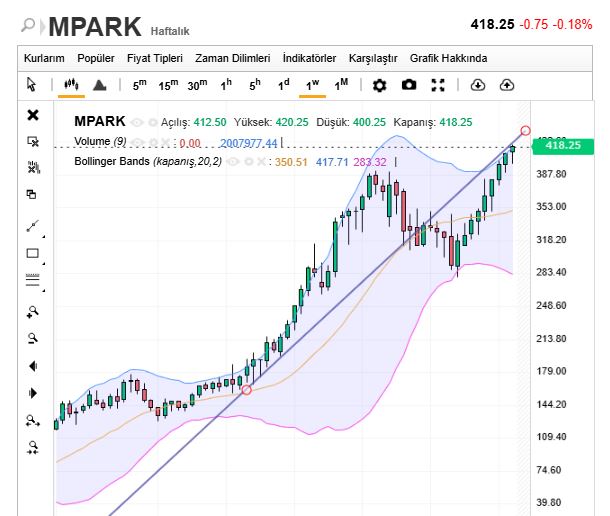Image resolution: width=610 pixels, height=516 pixels.
Task: Click the horizontal expand magnifier icon
Action: [x=33, y=420]
